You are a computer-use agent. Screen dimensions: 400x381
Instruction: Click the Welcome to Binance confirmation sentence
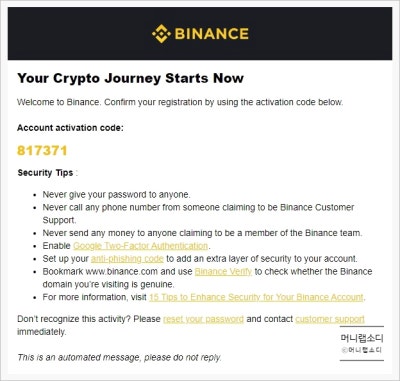point(180,102)
